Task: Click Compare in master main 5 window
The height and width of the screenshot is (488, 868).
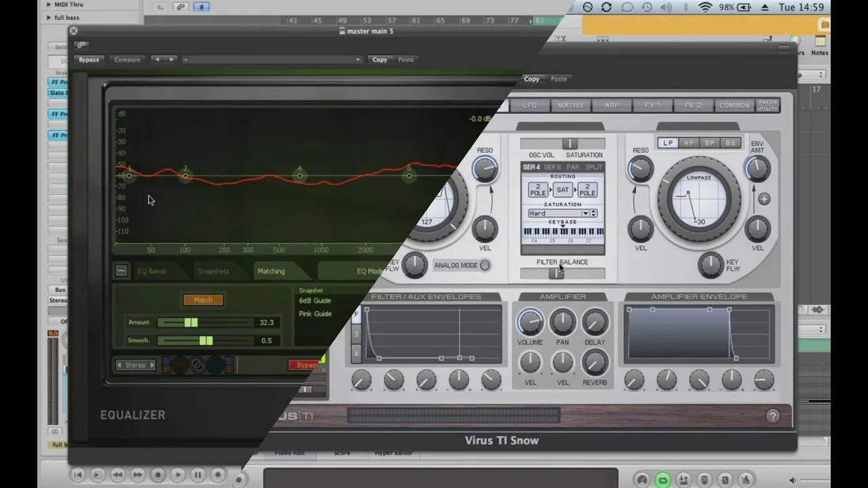Action: pos(127,60)
